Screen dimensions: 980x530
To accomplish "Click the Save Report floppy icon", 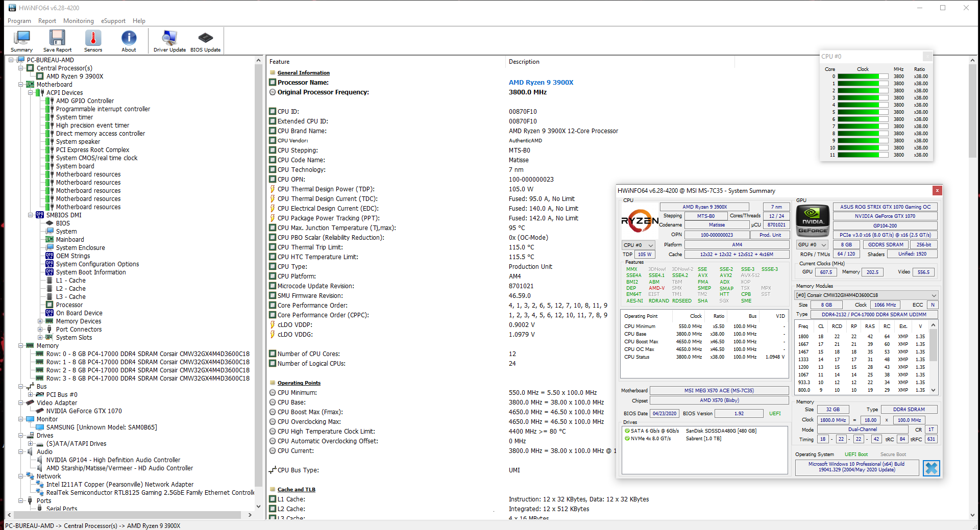I will pos(57,41).
